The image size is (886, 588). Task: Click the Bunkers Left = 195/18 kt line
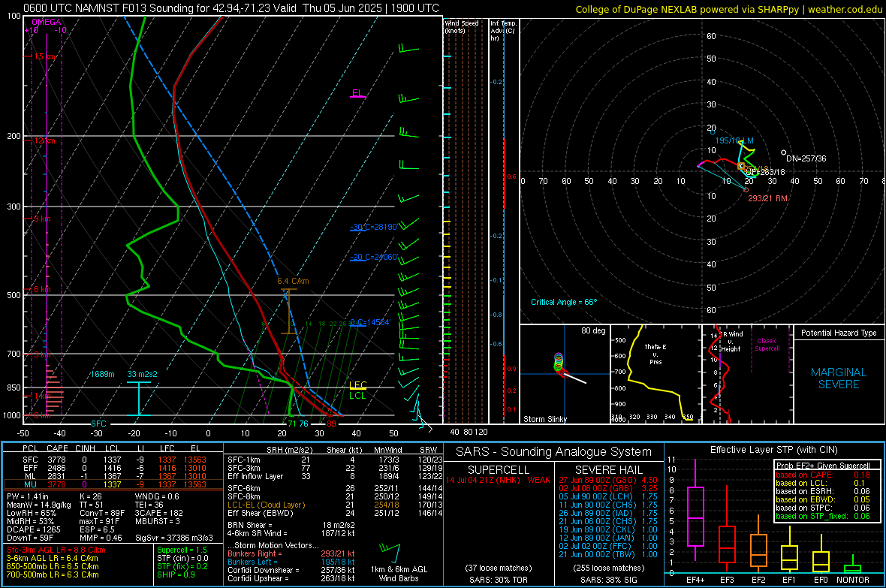[x=291, y=562]
